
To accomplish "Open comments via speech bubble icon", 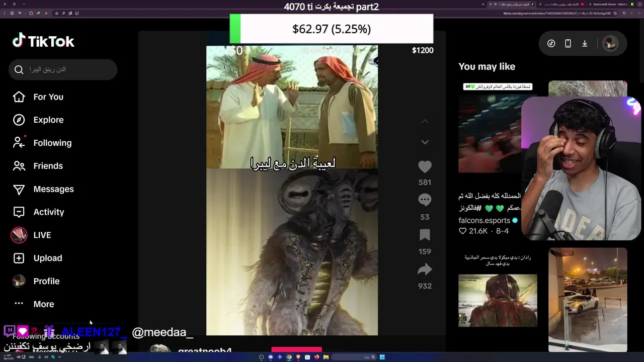I will [425, 200].
